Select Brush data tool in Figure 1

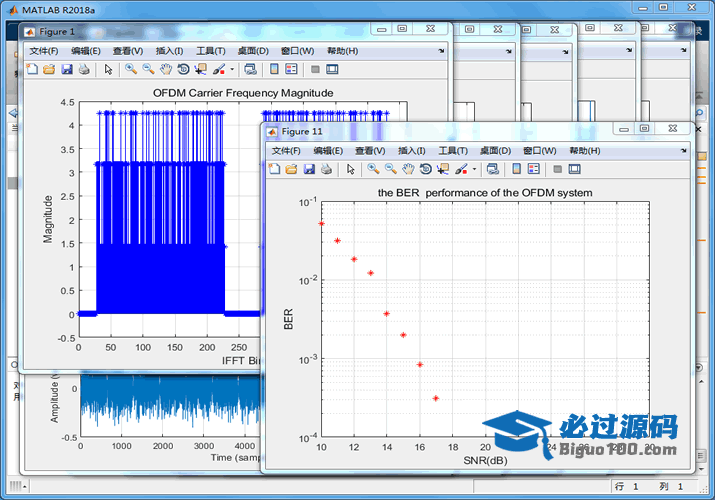[x=219, y=69]
